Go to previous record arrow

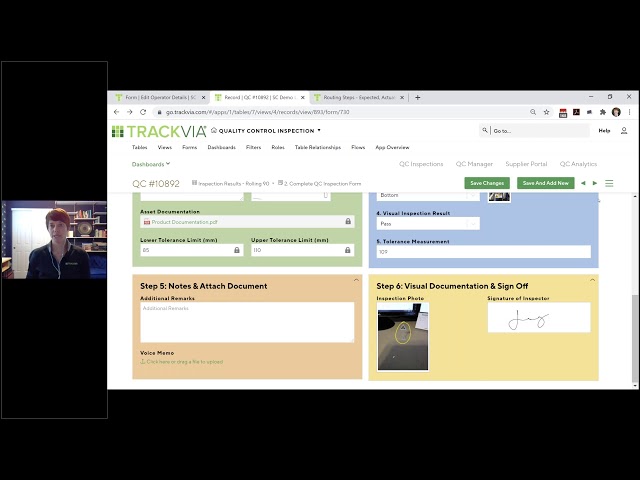[583, 183]
